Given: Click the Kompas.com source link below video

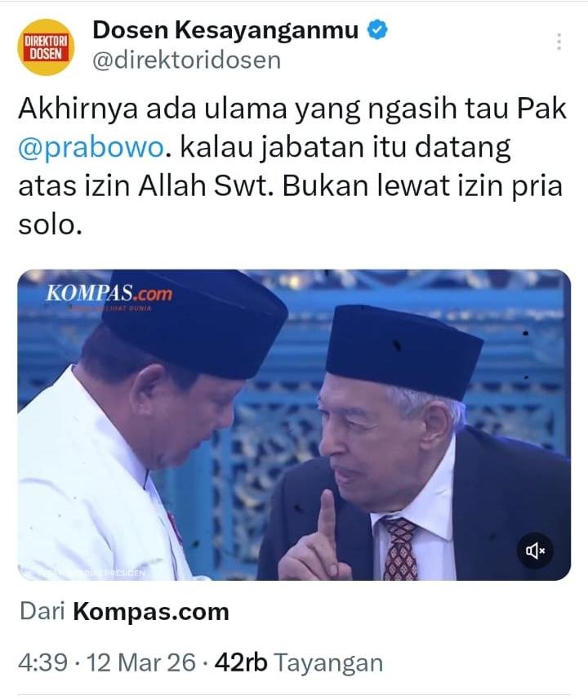Looking at the screenshot, I should pyautogui.click(x=151, y=612).
